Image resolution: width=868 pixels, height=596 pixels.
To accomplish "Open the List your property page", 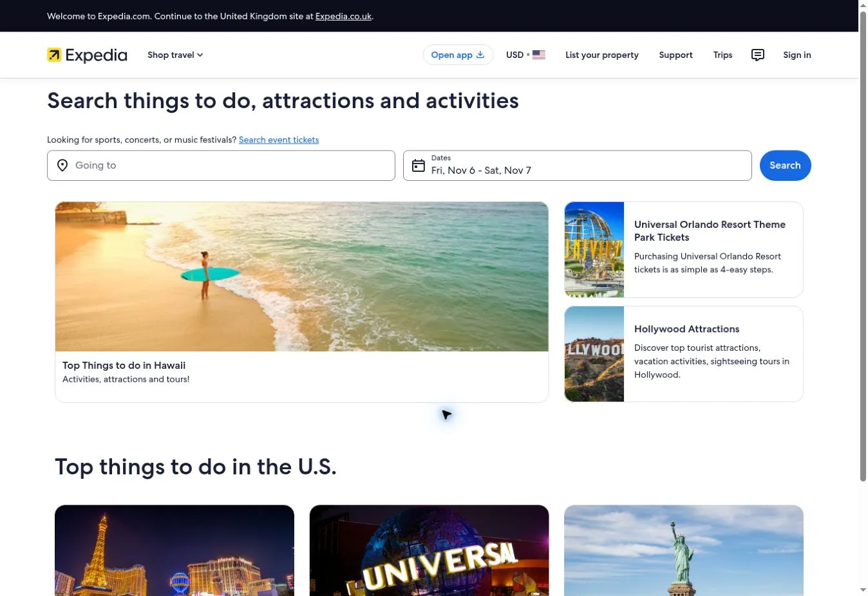I will coord(602,55).
